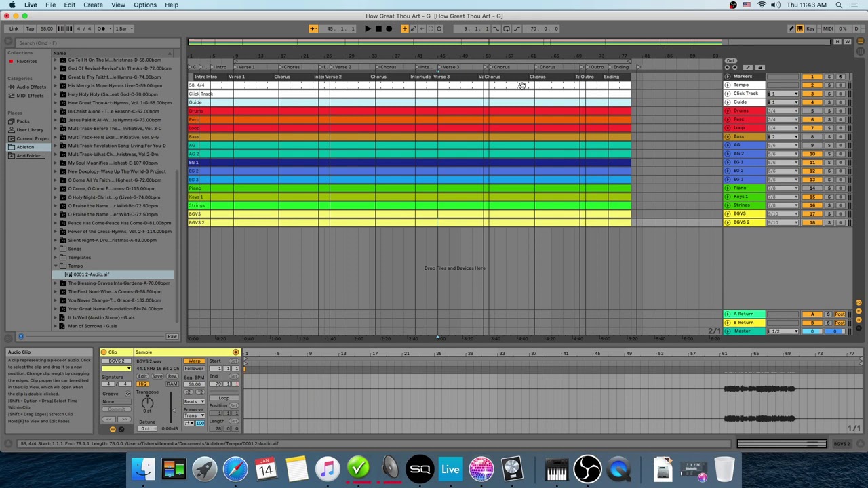Click the lock envelopes icon
Screen dimensions: 868x488
pyautogui.click(x=760, y=68)
